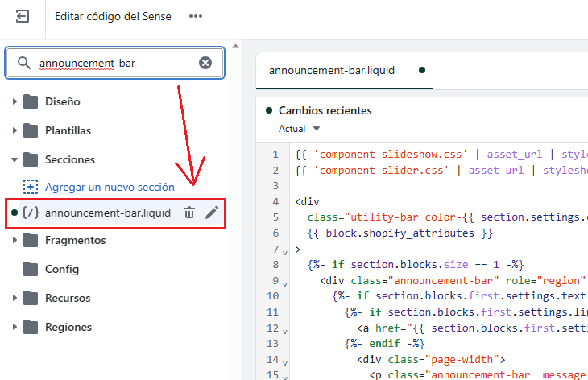The height and width of the screenshot is (380, 588).
Task: Click the Plantillas folder icon
Action: [x=31, y=130]
